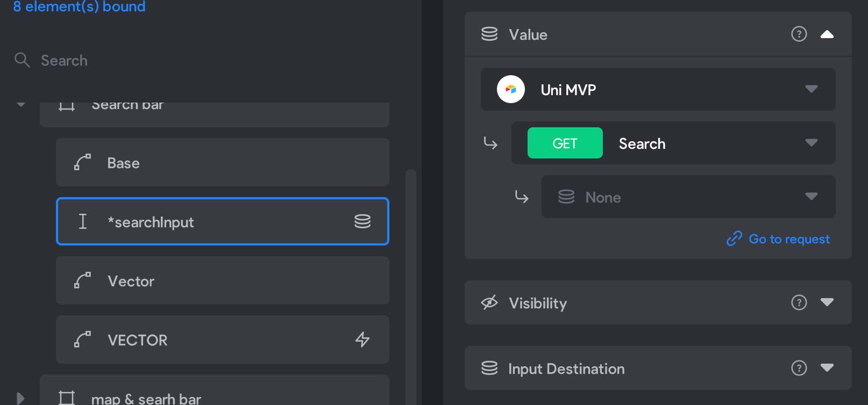
Task: Select the Vector layer item
Action: [223, 280]
